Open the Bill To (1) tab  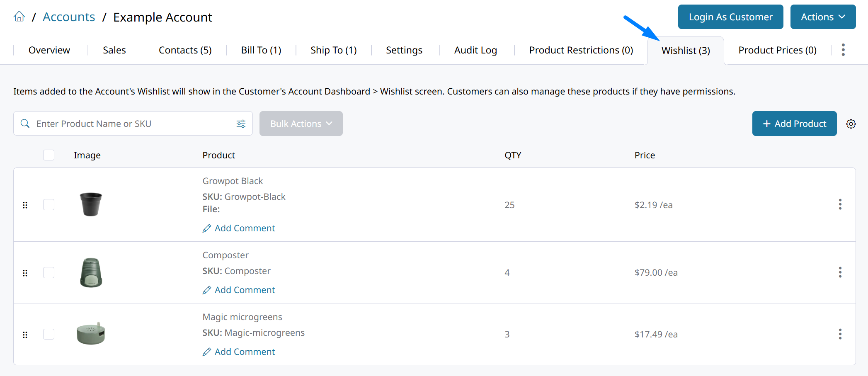(261, 50)
